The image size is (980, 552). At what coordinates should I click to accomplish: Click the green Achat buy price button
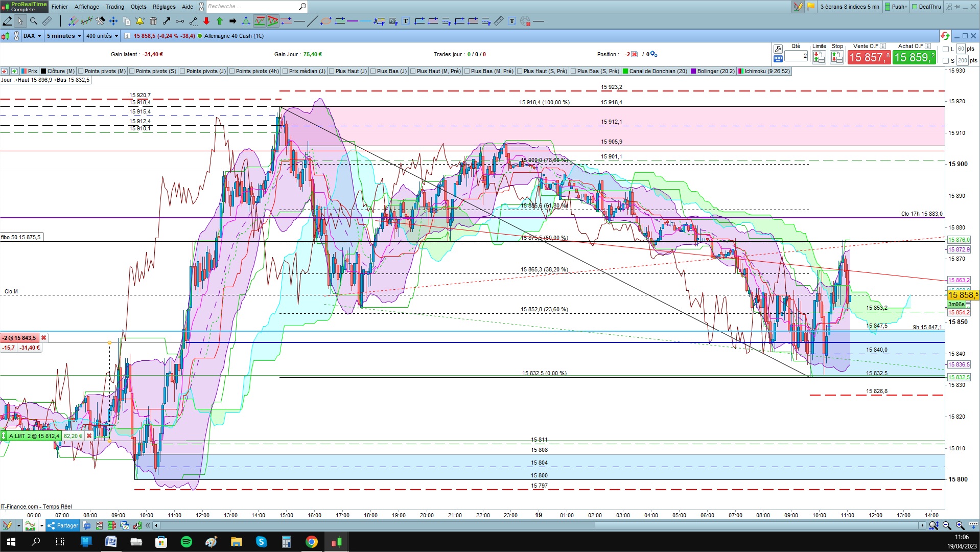click(x=915, y=57)
